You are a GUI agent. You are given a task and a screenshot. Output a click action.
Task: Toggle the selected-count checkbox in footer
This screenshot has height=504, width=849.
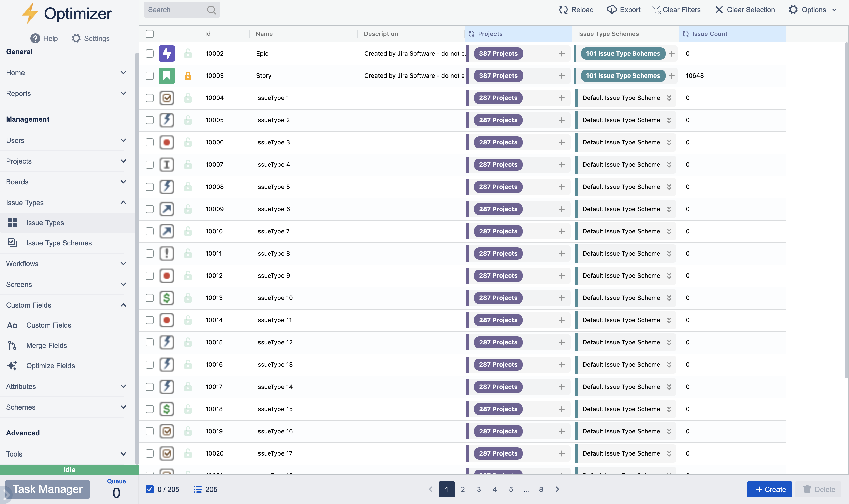(x=150, y=489)
